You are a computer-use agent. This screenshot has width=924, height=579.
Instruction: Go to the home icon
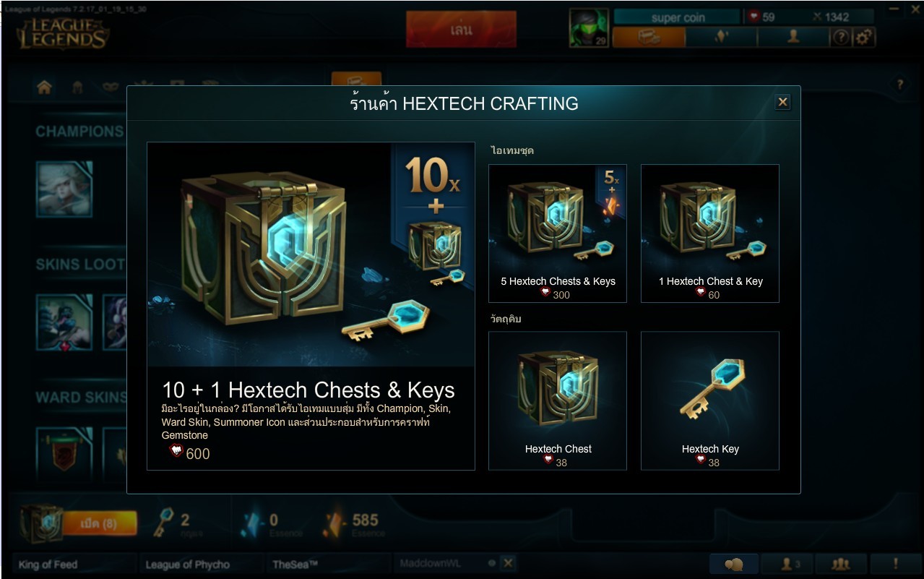44,87
